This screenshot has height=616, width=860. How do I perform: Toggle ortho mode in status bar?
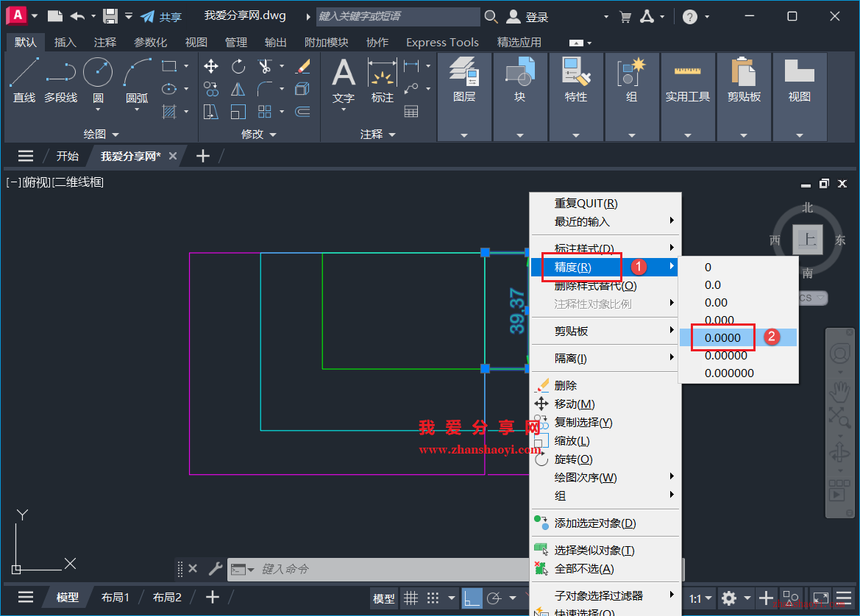point(472,598)
